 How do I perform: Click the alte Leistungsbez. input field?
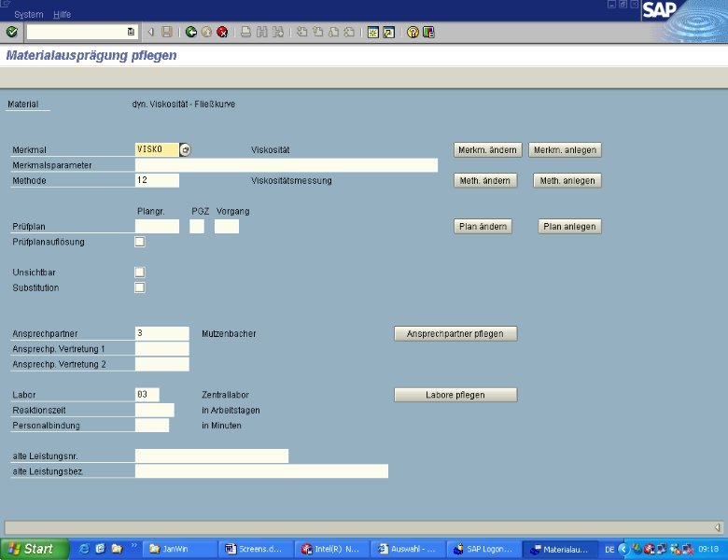tap(261, 471)
